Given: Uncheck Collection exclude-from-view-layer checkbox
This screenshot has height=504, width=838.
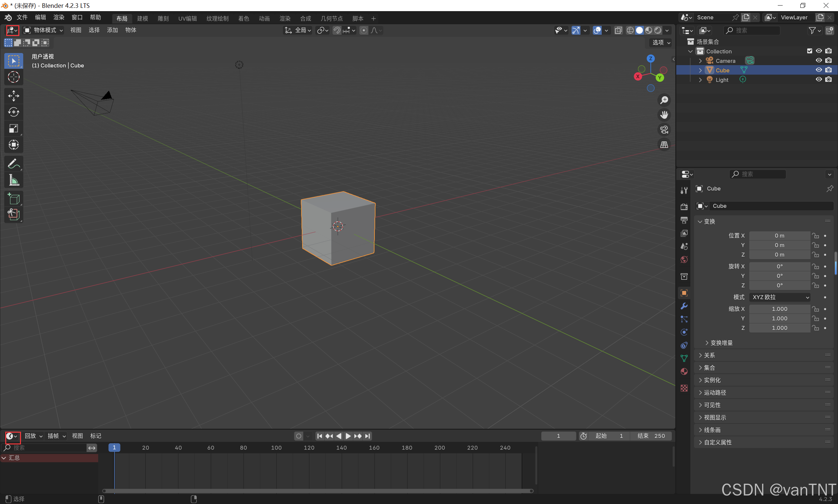Looking at the screenshot, I should pyautogui.click(x=810, y=51).
